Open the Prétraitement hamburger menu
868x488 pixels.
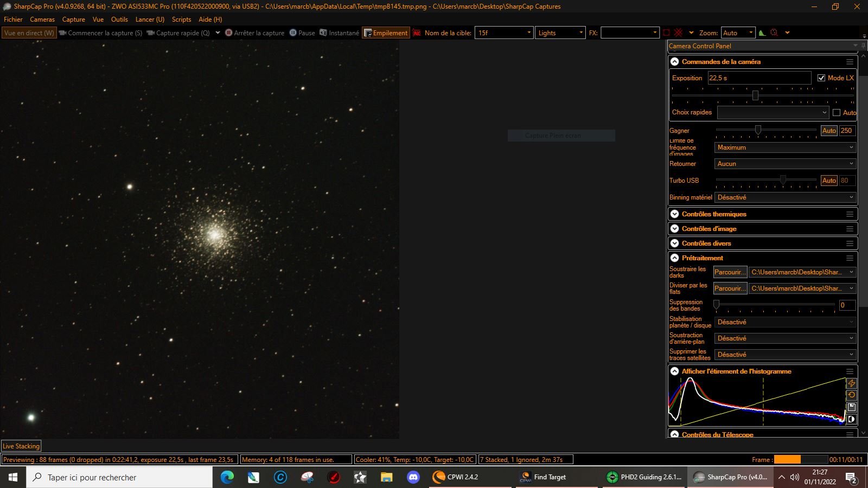(x=850, y=258)
